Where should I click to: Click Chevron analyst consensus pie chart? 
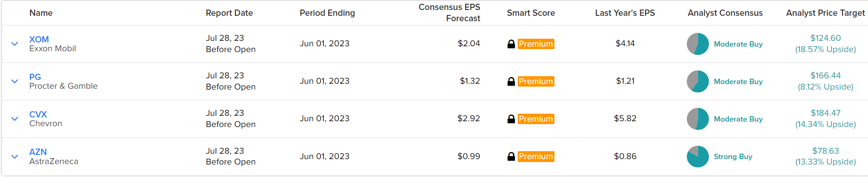[x=698, y=119]
